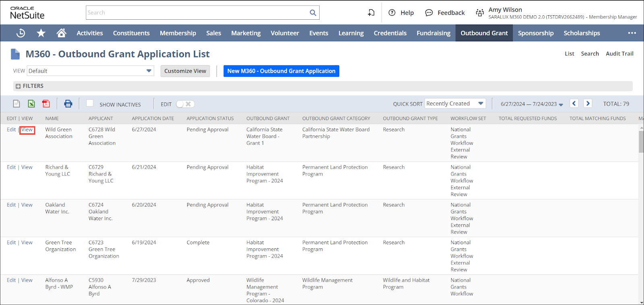Click the Shortcuts star icon

(x=41, y=33)
